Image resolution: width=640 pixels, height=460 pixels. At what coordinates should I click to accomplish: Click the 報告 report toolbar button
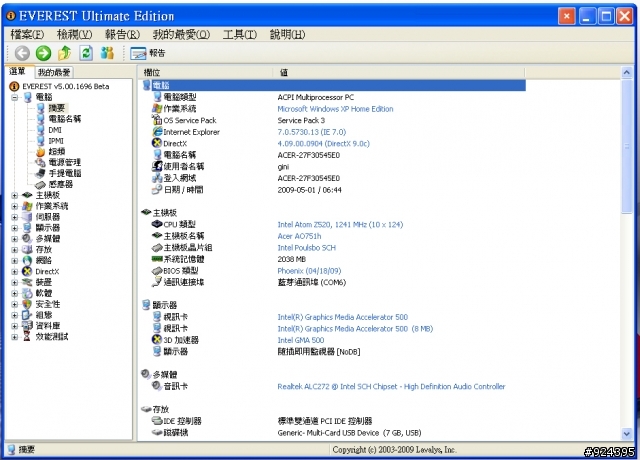[x=148, y=53]
